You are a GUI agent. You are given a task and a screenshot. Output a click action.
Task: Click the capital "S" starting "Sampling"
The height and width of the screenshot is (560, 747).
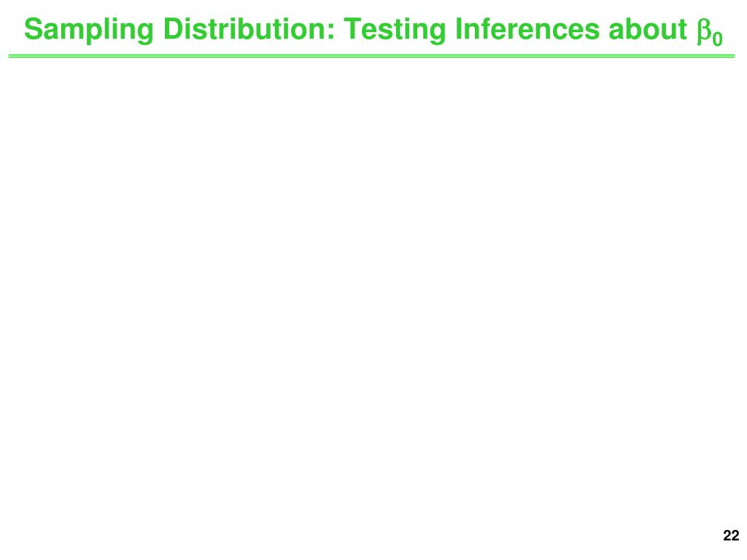(33, 29)
